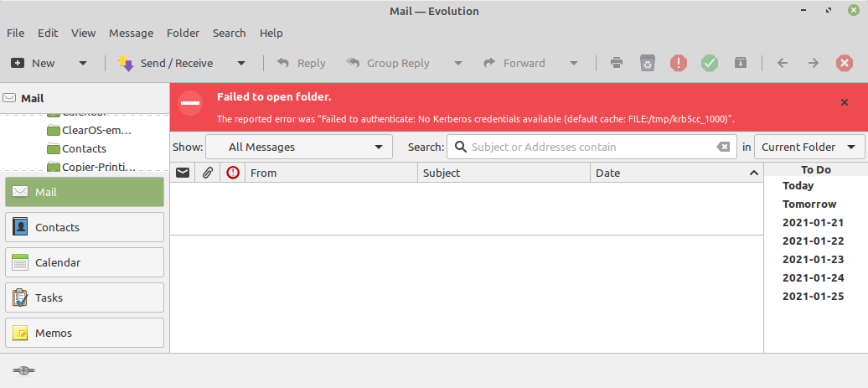868x388 pixels.
Task: Open the Help menu
Action: click(271, 34)
